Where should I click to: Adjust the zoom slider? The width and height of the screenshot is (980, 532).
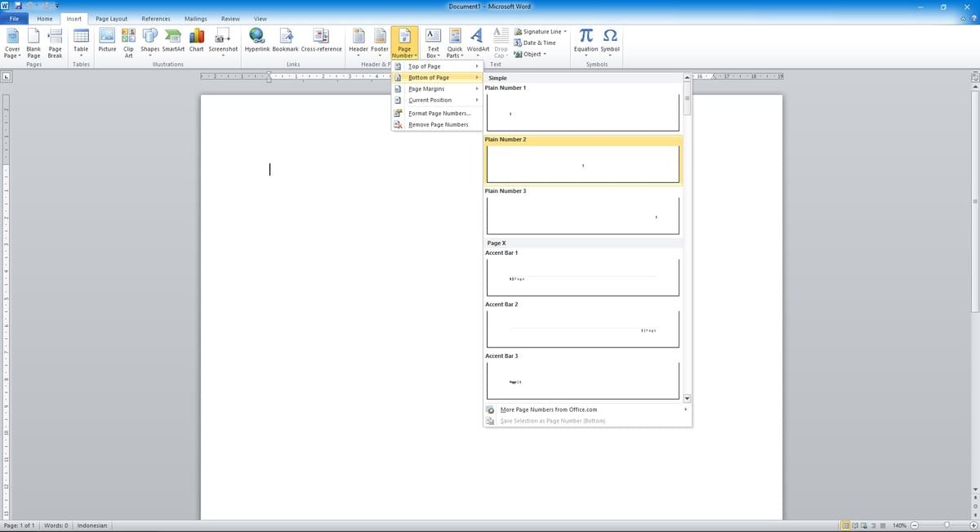click(946, 525)
